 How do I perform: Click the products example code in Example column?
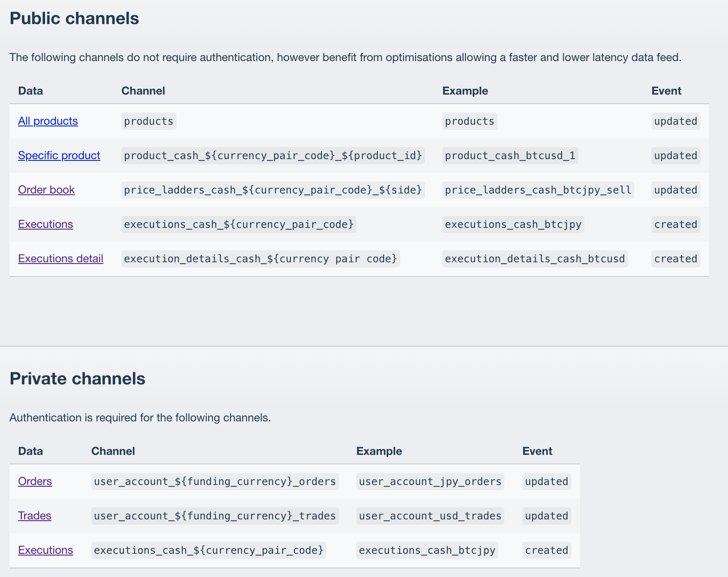click(x=470, y=121)
